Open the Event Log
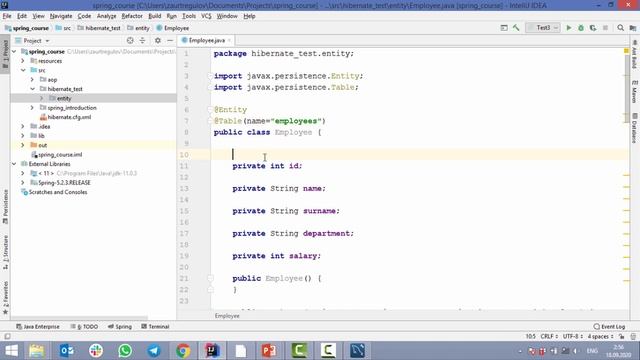 [x=609, y=327]
